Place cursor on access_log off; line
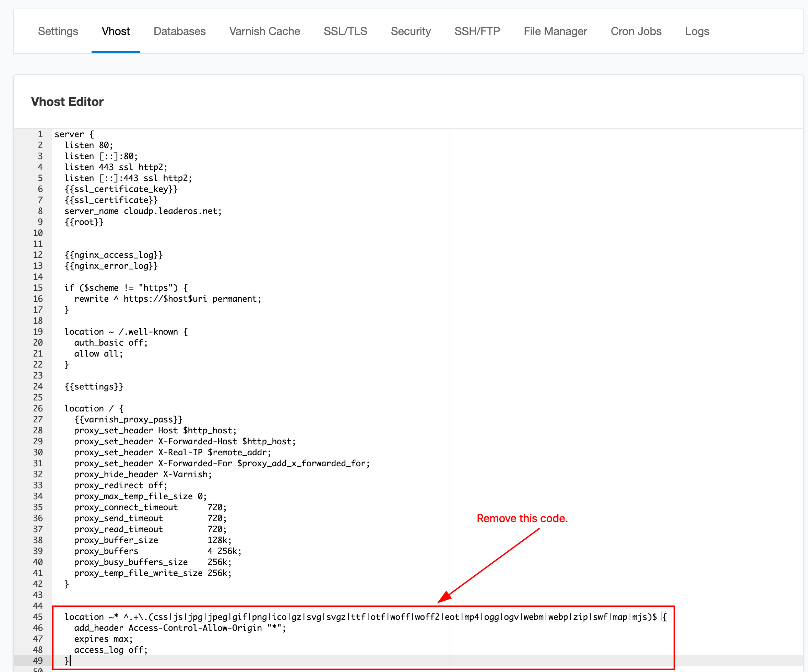The width and height of the screenshot is (808, 672). point(110,650)
